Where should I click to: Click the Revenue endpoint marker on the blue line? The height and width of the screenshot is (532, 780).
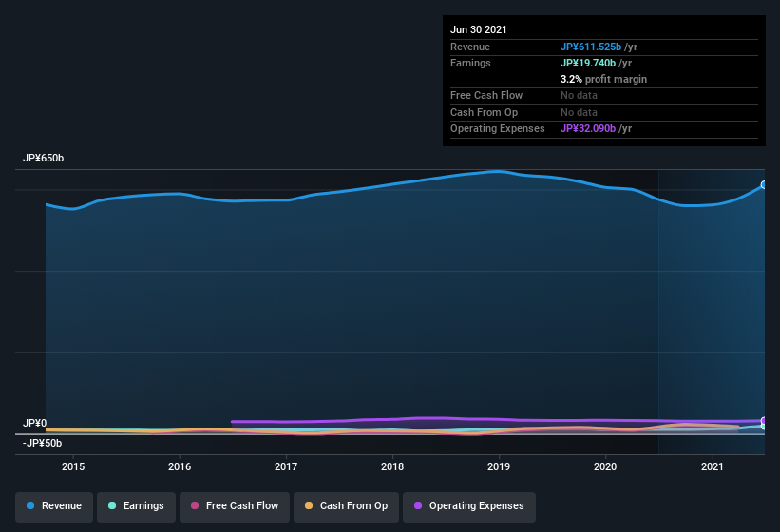coord(764,185)
